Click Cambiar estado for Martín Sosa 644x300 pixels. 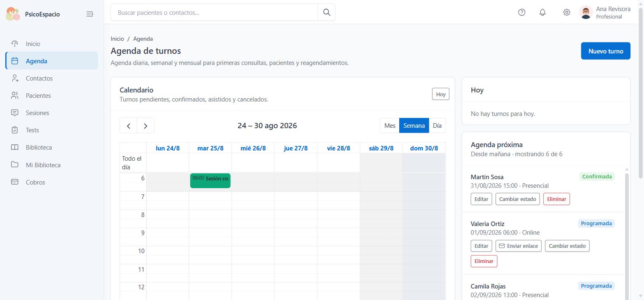[x=517, y=199]
